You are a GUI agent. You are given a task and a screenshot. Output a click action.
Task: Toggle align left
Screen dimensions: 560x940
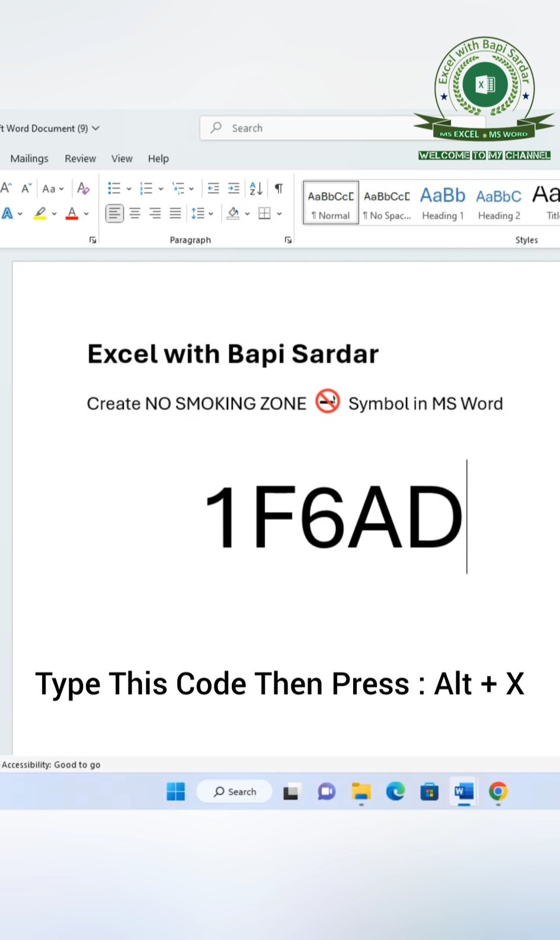tap(114, 213)
